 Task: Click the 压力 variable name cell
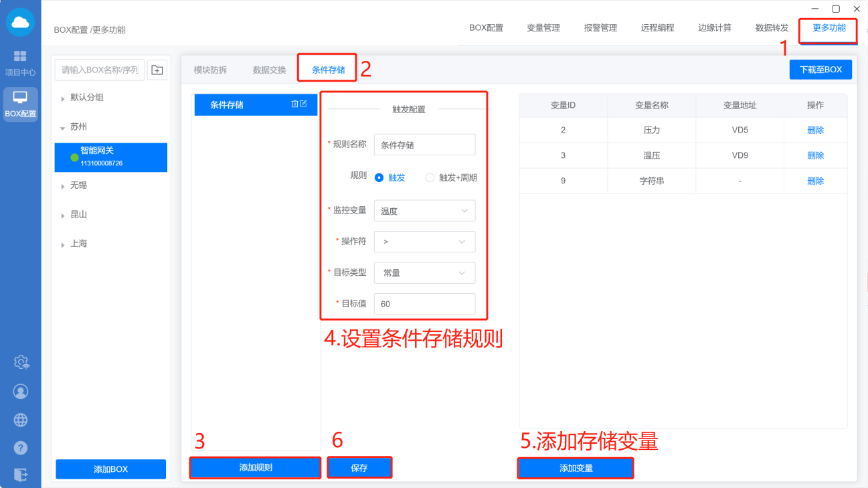pyautogui.click(x=652, y=130)
